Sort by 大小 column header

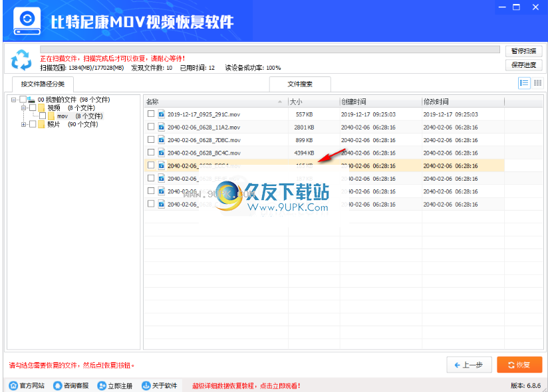314,102
